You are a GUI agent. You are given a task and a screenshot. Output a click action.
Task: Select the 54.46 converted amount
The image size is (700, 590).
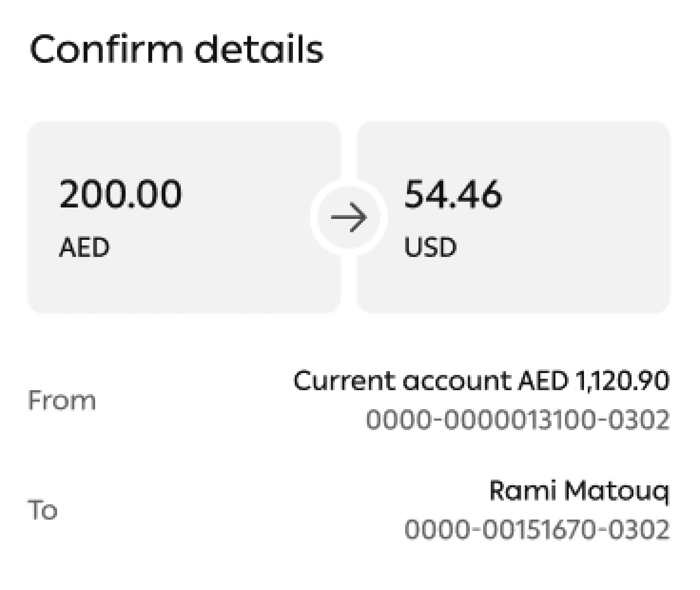[453, 194]
